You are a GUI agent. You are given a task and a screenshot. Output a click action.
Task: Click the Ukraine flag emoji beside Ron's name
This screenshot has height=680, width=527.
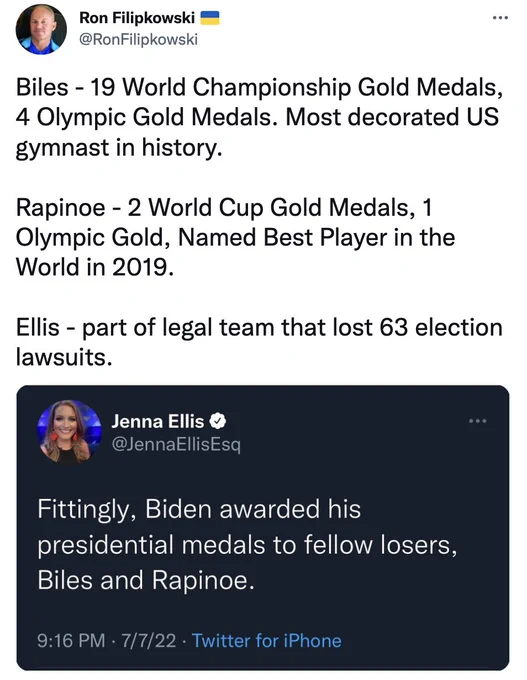(210, 18)
